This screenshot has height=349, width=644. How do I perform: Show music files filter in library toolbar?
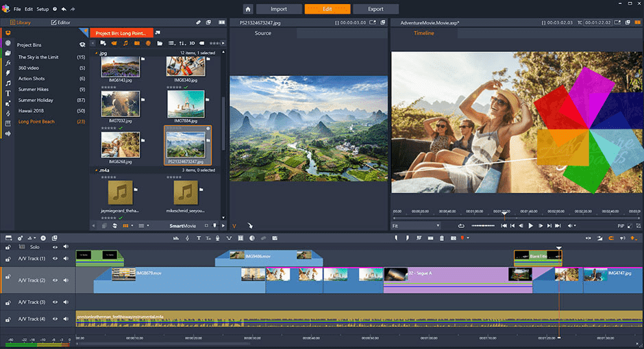[125, 43]
